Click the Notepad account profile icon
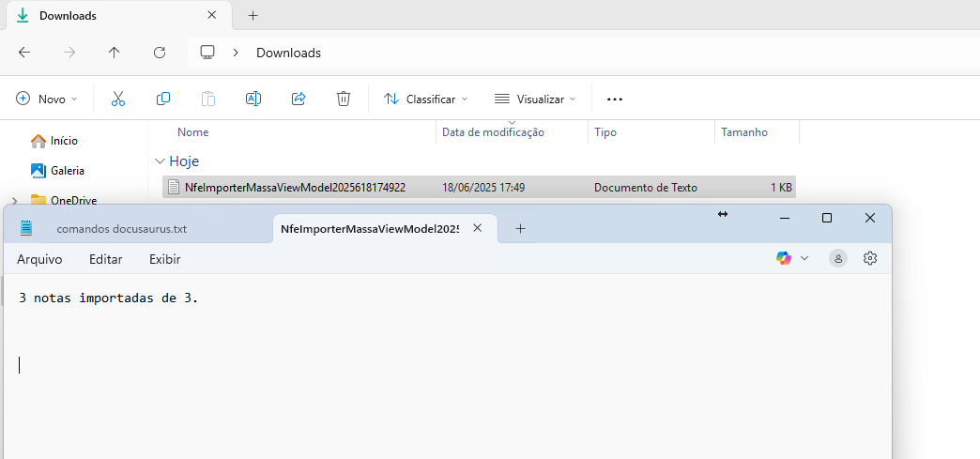 coord(838,258)
